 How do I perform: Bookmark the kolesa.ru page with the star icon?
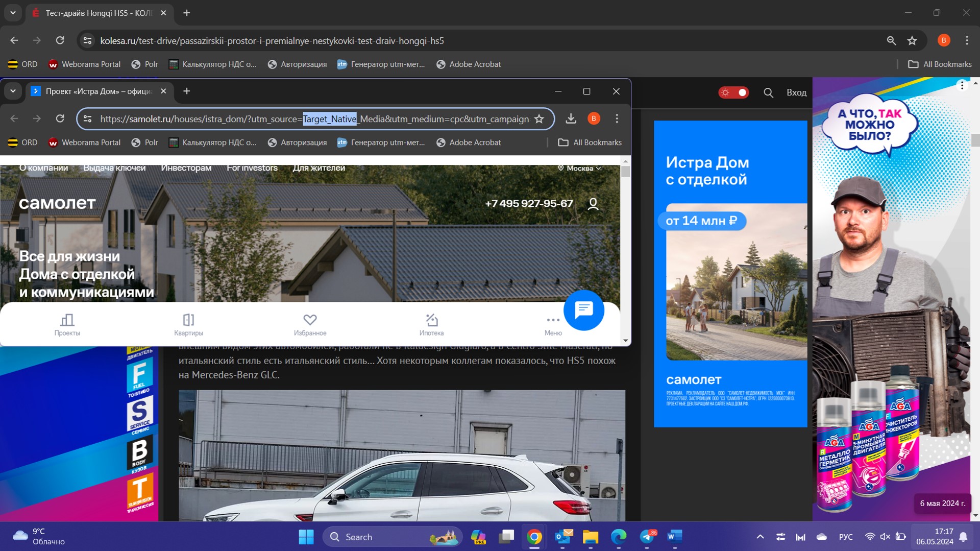click(912, 40)
